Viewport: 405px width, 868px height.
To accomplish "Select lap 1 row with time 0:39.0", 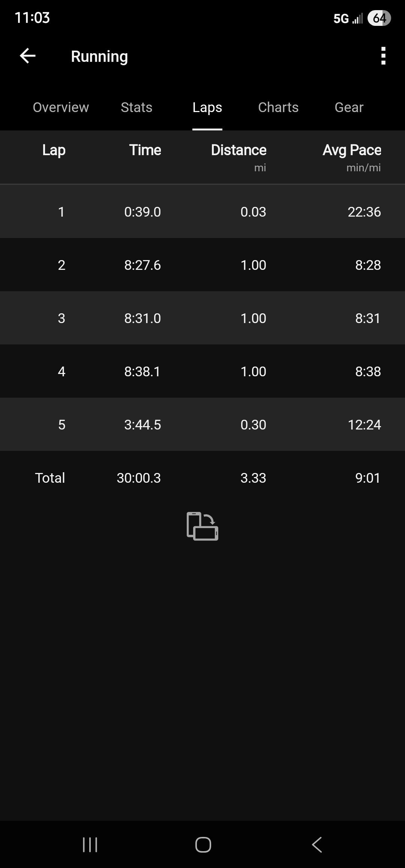I will 202,212.
